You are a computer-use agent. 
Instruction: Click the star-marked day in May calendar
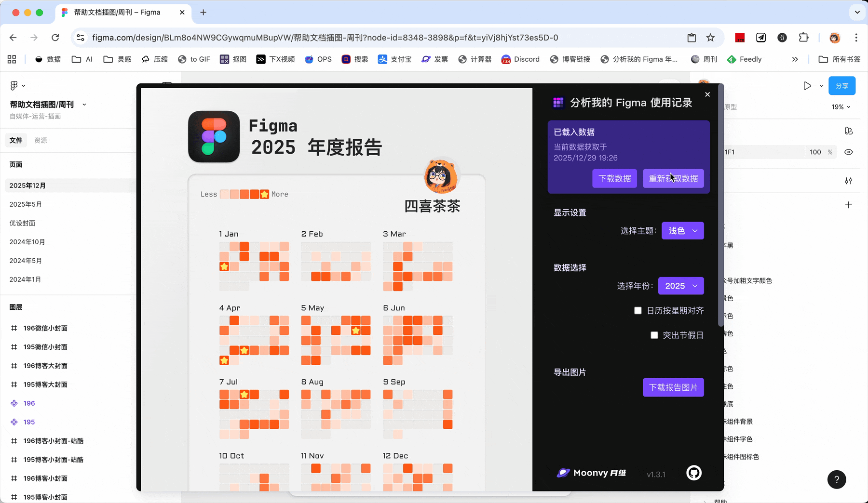[355, 331]
